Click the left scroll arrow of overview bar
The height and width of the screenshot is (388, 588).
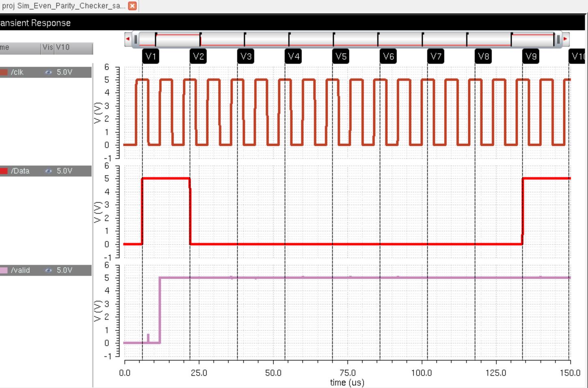click(128, 39)
